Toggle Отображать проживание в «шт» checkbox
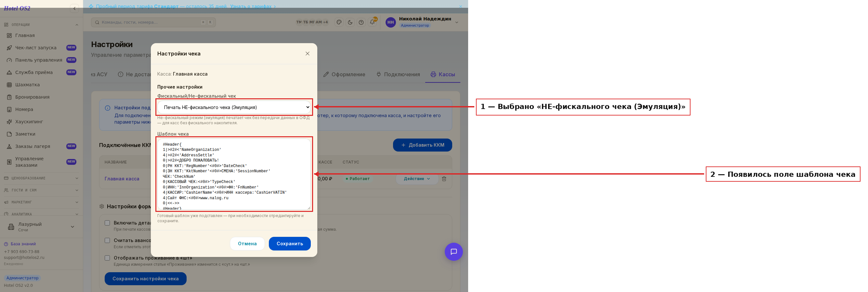The width and height of the screenshot is (868, 292). (x=108, y=258)
